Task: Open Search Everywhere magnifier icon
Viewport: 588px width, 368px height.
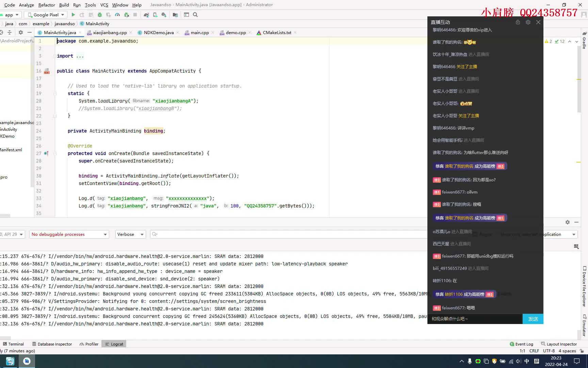Action: pos(195,15)
